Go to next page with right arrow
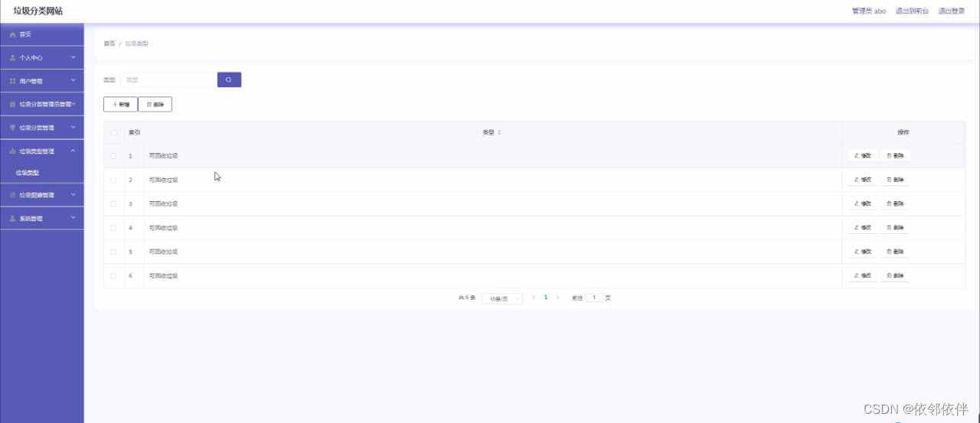 pos(557,298)
